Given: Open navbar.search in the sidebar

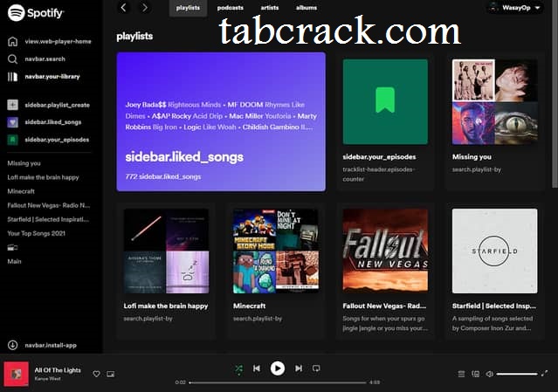Looking at the screenshot, I should pos(37,59).
